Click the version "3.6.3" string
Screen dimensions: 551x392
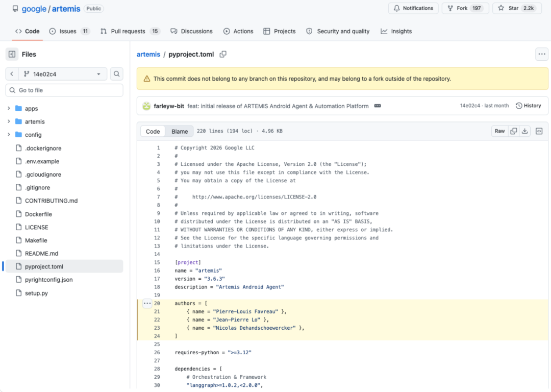pyautogui.click(x=214, y=279)
